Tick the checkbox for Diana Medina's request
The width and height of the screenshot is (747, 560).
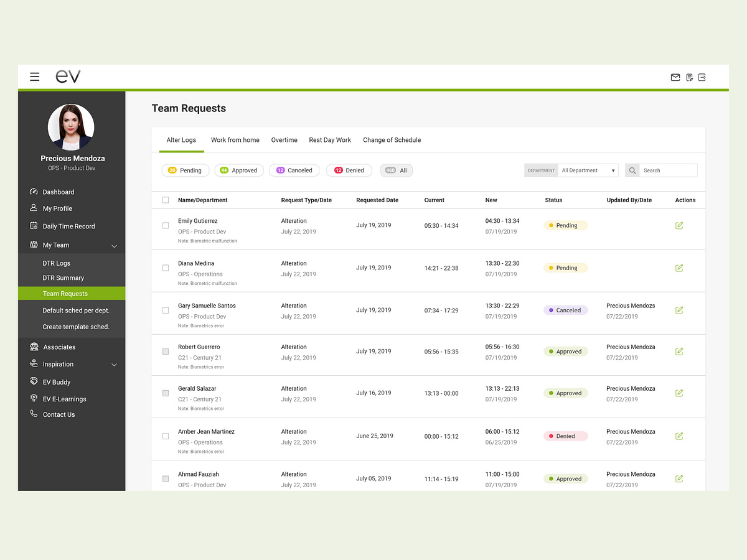[x=165, y=268]
